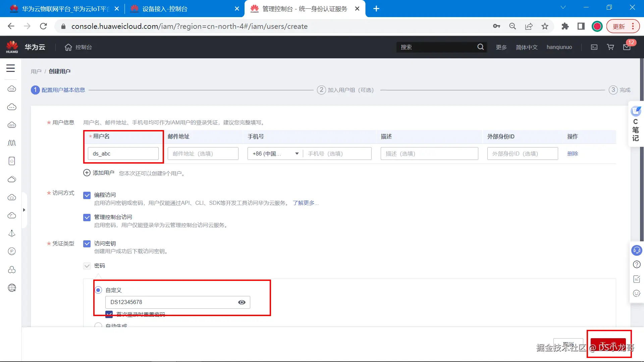The width and height of the screenshot is (644, 362).
Task: Open the CloudShell terminal icon
Action: 594,47
